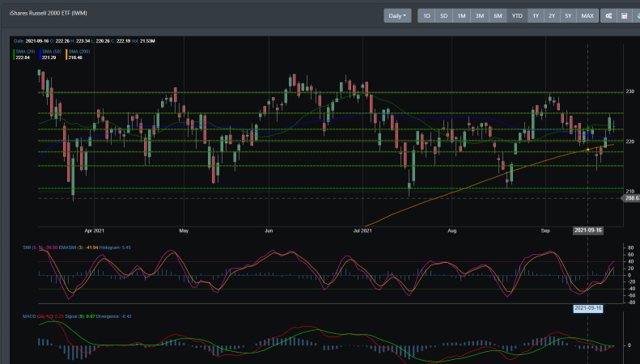Select the 1D time range
640x364 pixels.
pos(426,16)
